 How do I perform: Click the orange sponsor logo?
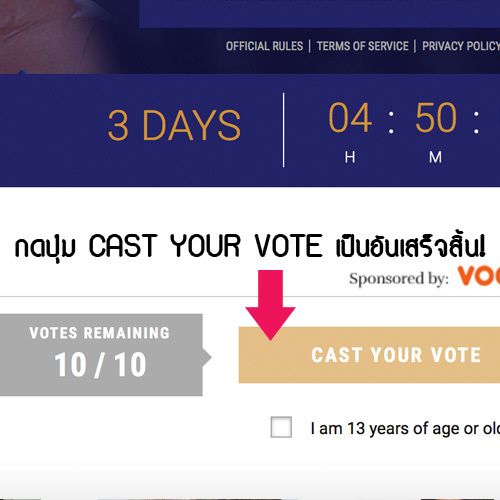tap(479, 276)
